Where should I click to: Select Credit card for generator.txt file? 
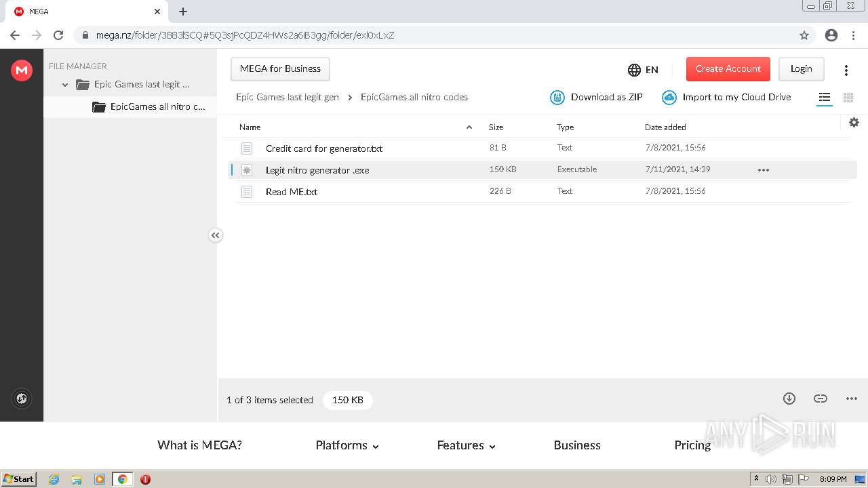click(324, 148)
